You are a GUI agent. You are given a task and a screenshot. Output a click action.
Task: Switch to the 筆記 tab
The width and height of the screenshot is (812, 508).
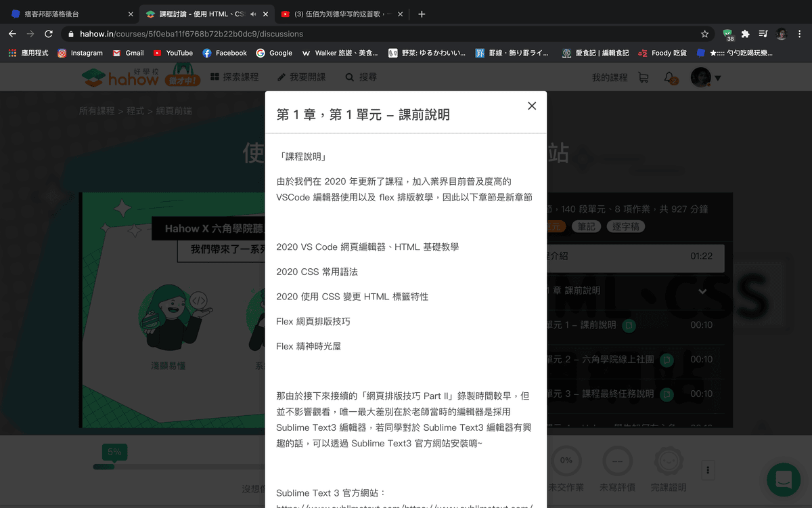click(x=586, y=227)
